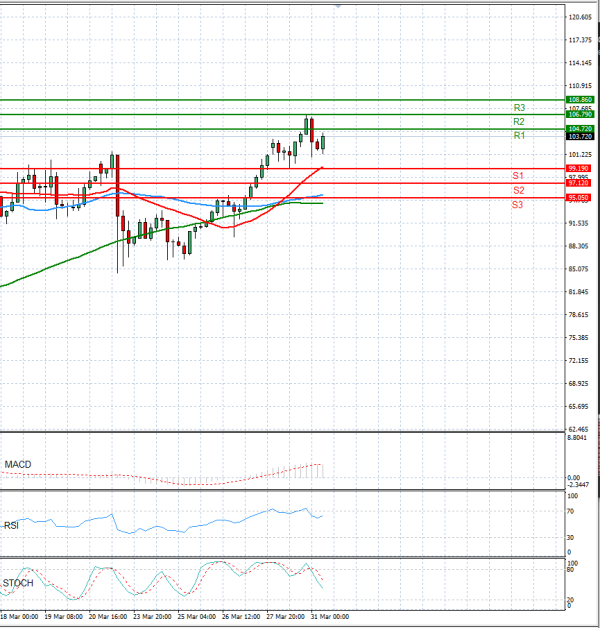The image size is (600, 628).
Task: Select the R3 resistance label
Action: (x=519, y=107)
